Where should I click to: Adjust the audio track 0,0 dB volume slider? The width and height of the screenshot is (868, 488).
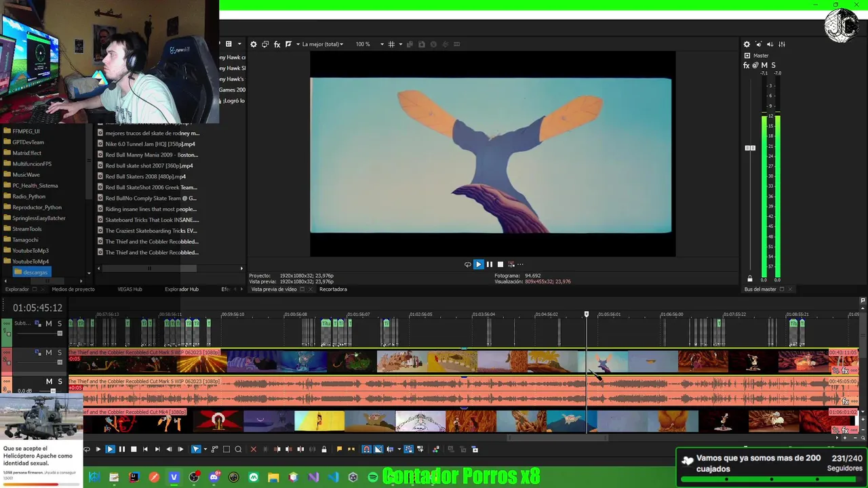[x=52, y=391]
